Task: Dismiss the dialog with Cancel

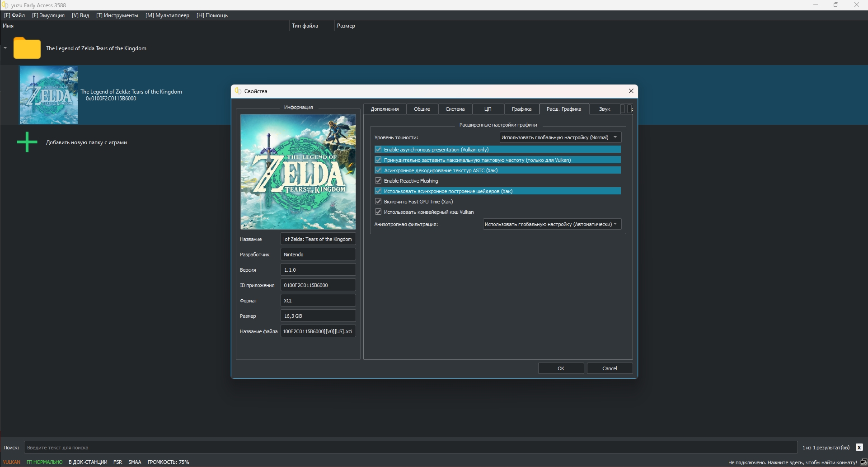Action: (610, 368)
